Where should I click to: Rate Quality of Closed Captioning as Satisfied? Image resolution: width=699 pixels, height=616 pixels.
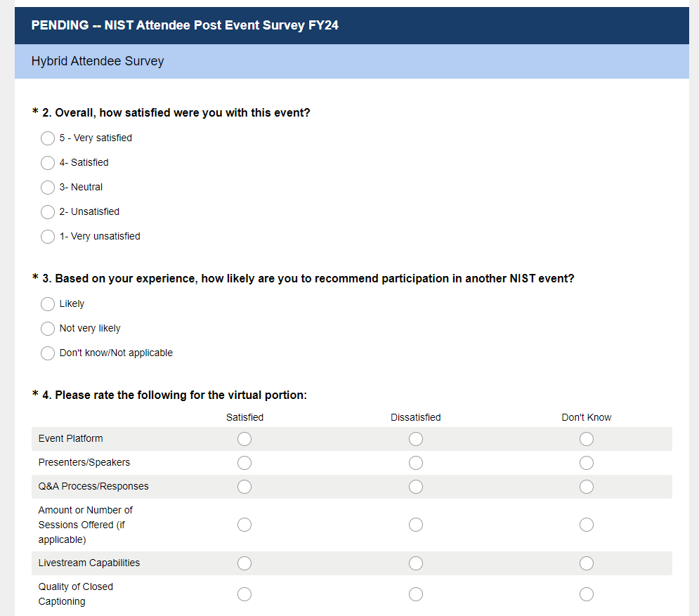coord(244,594)
